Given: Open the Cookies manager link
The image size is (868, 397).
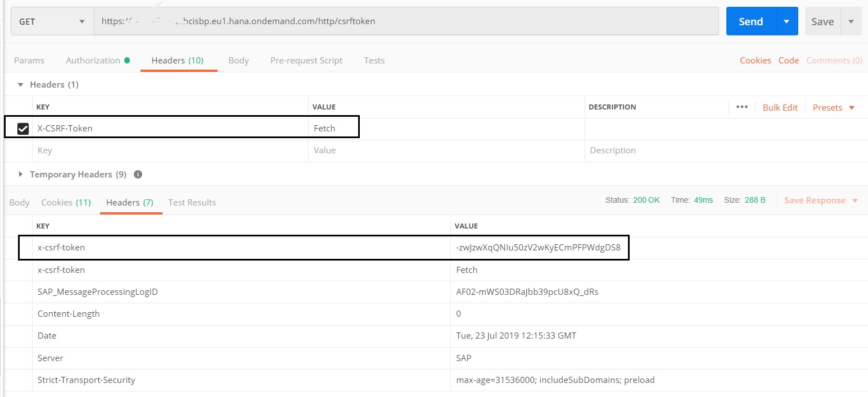Looking at the screenshot, I should [x=755, y=60].
